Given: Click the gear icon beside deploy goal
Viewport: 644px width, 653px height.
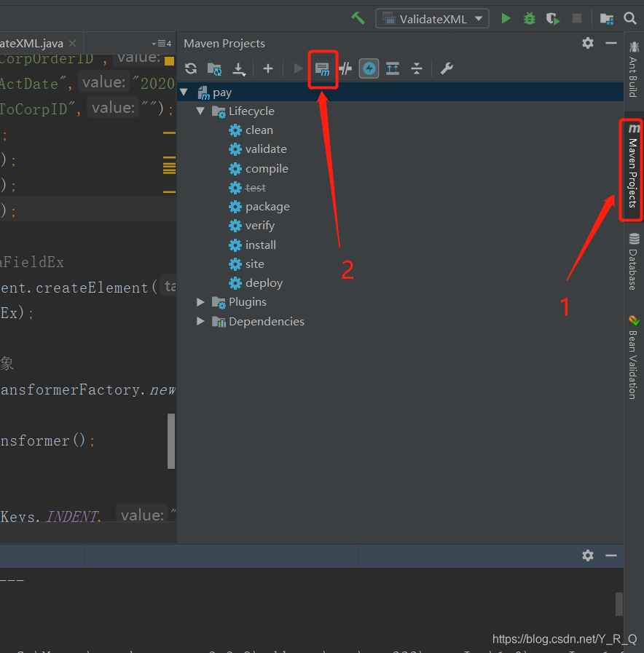Looking at the screenshot, I should coord(235,283).
